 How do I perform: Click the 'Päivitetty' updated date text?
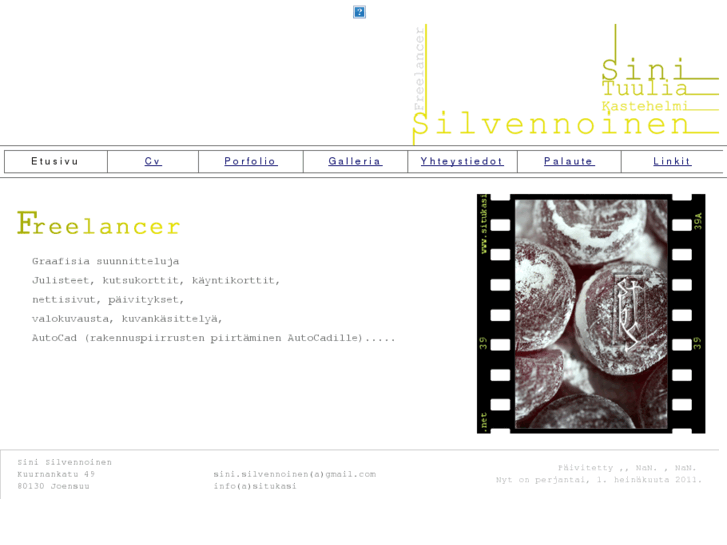[627, 468]
